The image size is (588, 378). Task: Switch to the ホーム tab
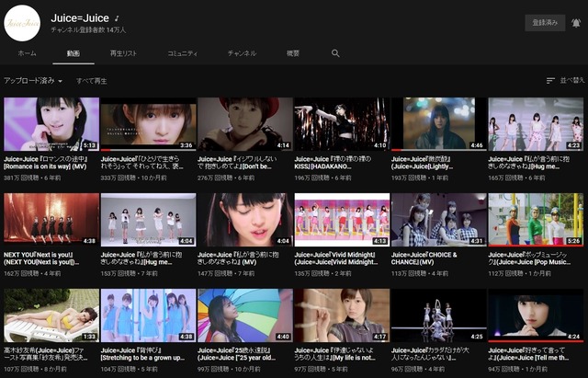click(27, 53)
